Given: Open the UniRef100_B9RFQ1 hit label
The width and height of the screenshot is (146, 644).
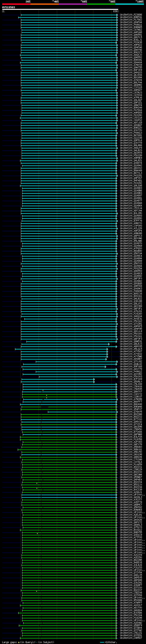Looking at the screenshot, I should [131, 17].
